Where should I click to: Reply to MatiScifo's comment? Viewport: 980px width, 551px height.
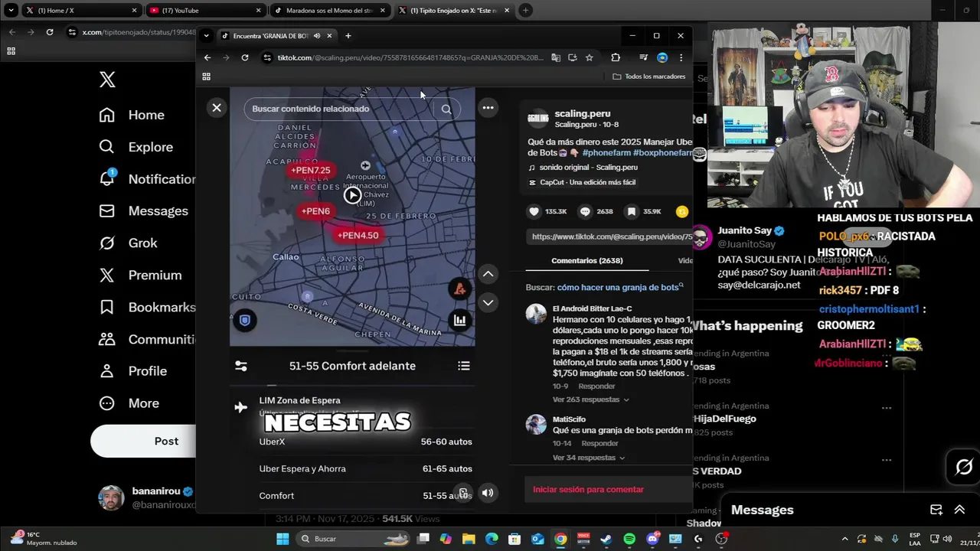pyautogui.click(x=599, y=443)
